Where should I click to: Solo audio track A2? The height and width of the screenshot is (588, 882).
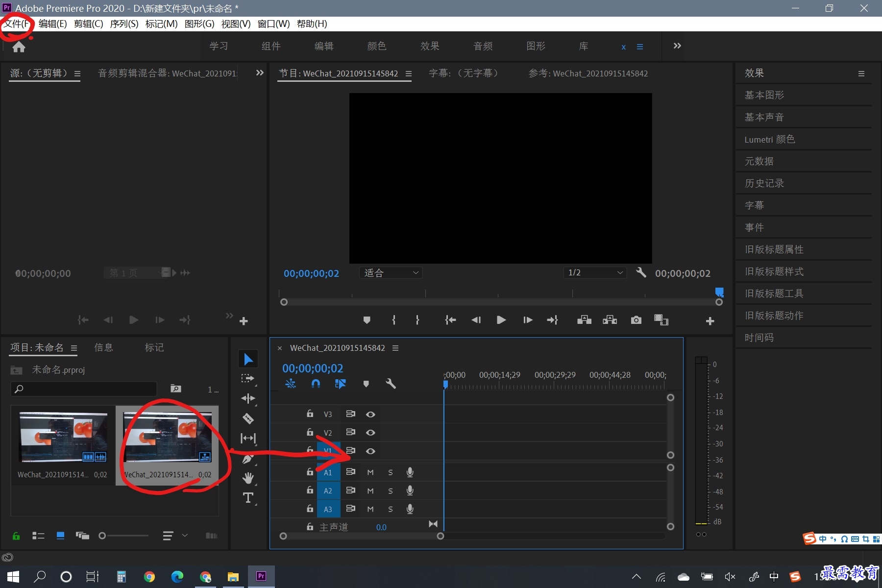391,491
